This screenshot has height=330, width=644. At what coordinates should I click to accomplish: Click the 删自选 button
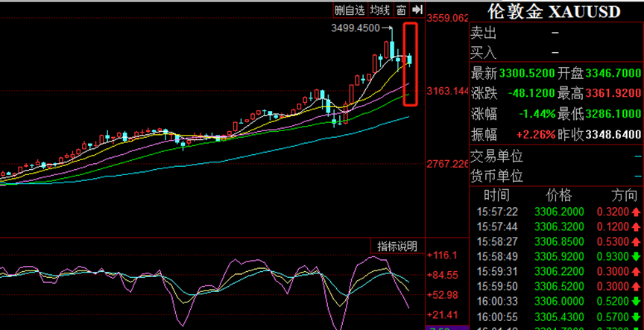(350, 10)
